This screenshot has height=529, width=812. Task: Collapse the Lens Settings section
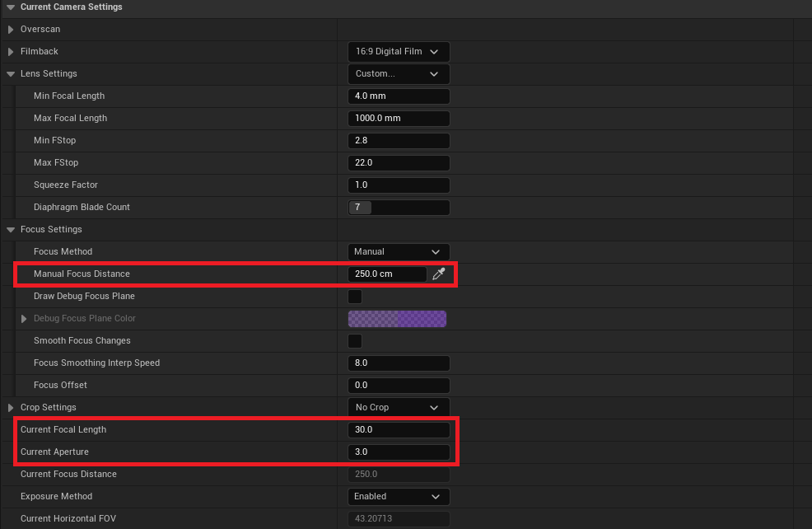tap(11, 74)
